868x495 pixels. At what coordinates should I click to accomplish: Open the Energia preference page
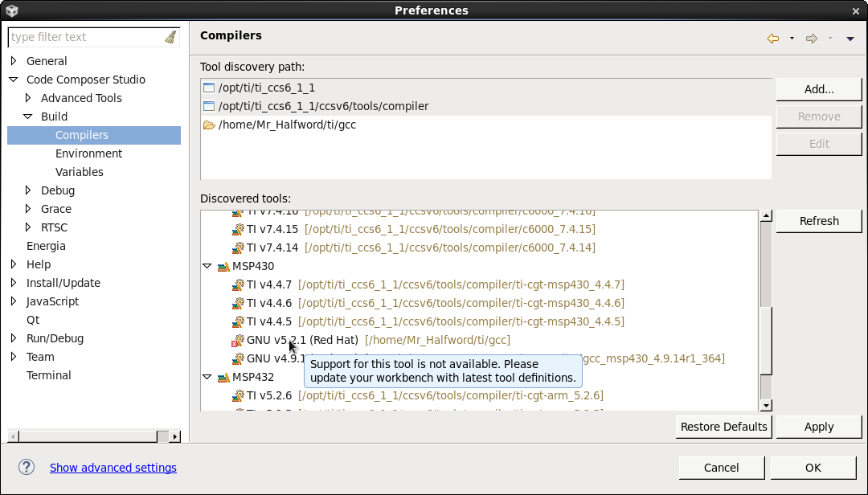click(x=46, y=246)
